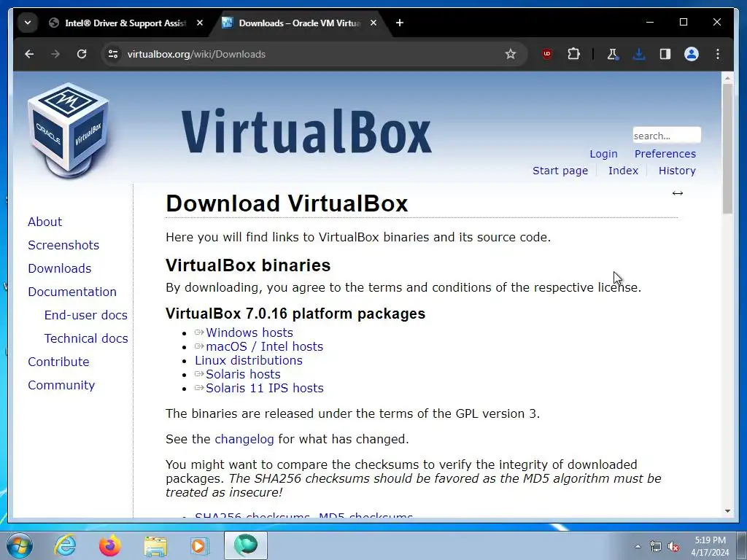
Task: Switch to Intel Driver & Support Assistant tab
Action: pos(125,23)
